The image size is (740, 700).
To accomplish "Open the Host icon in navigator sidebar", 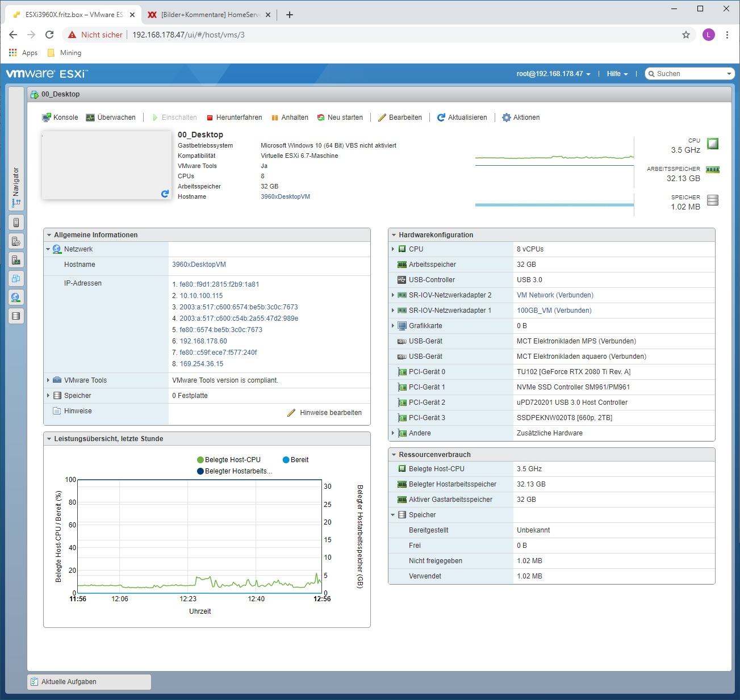I will tap(16, 223).
